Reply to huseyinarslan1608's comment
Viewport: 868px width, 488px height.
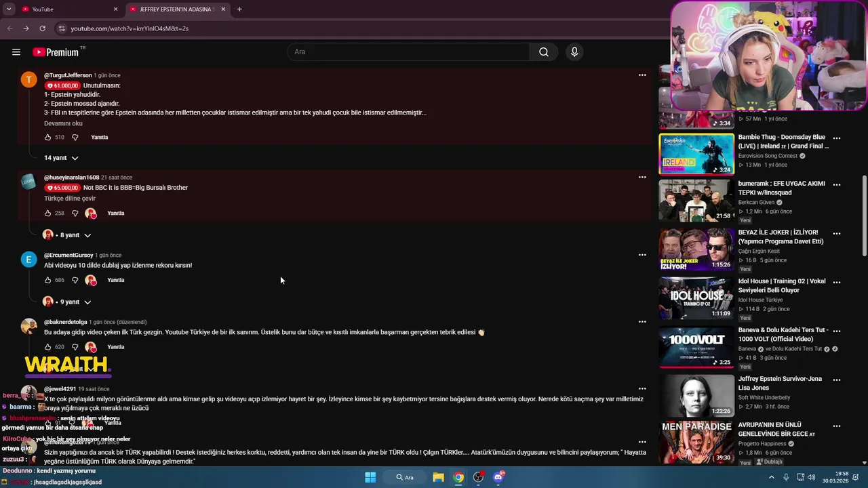(116, 213)
